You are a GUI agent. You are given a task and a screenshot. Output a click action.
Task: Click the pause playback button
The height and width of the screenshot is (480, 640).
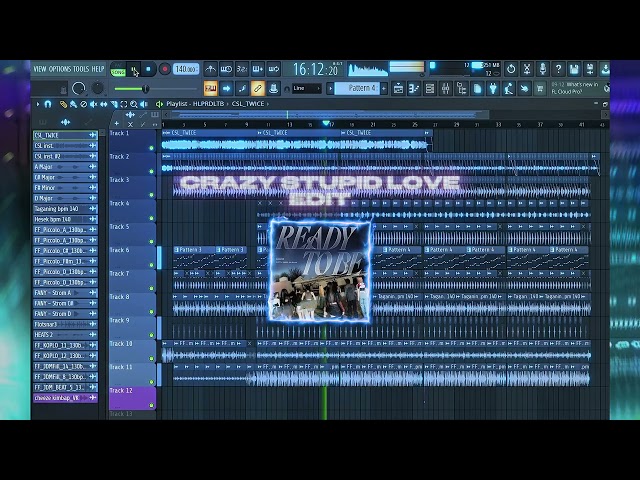click(133, 69)
